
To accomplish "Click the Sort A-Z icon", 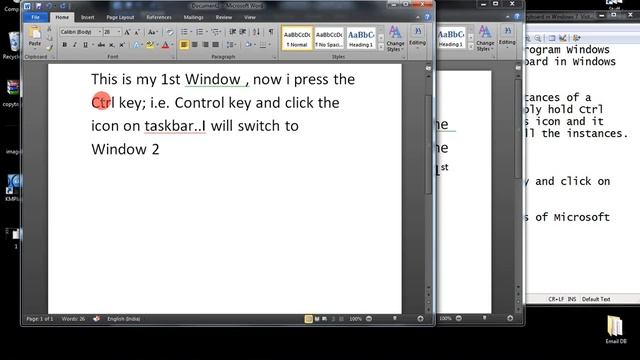I will 256,32.
